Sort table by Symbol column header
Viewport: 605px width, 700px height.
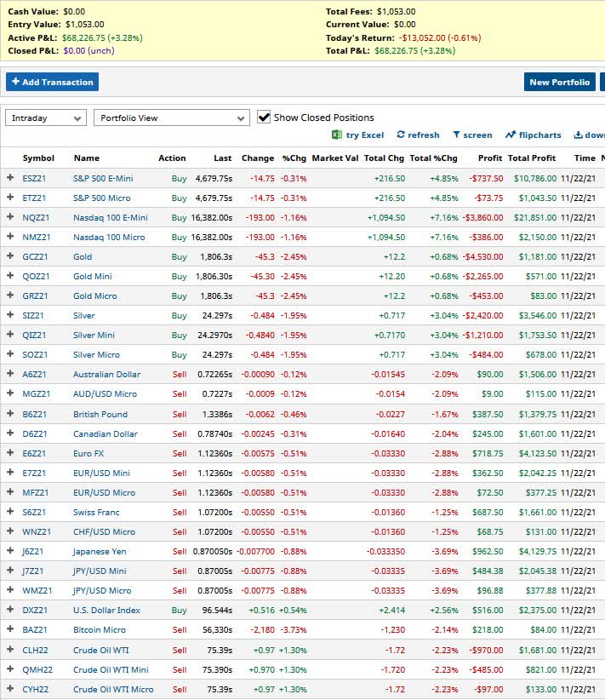click(38, 158)
